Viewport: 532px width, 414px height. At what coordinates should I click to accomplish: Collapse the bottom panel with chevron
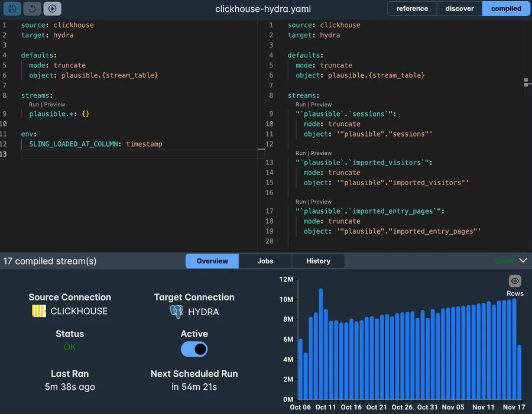point(523,260)
